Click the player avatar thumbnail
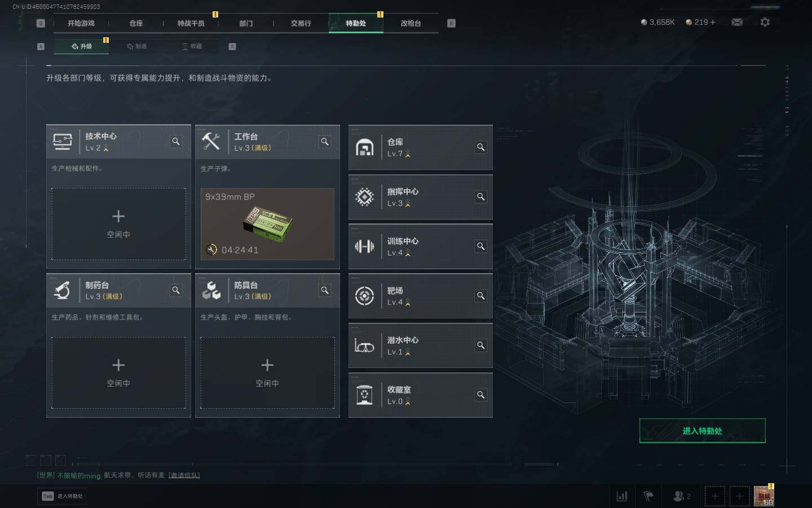 point(764,496)
